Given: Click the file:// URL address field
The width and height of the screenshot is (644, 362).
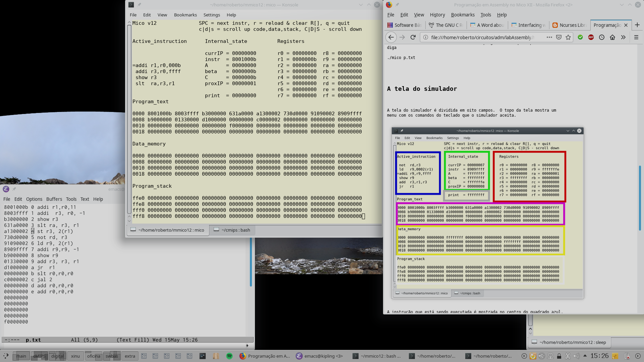Looking at the screenshot, I should point(483,37).
